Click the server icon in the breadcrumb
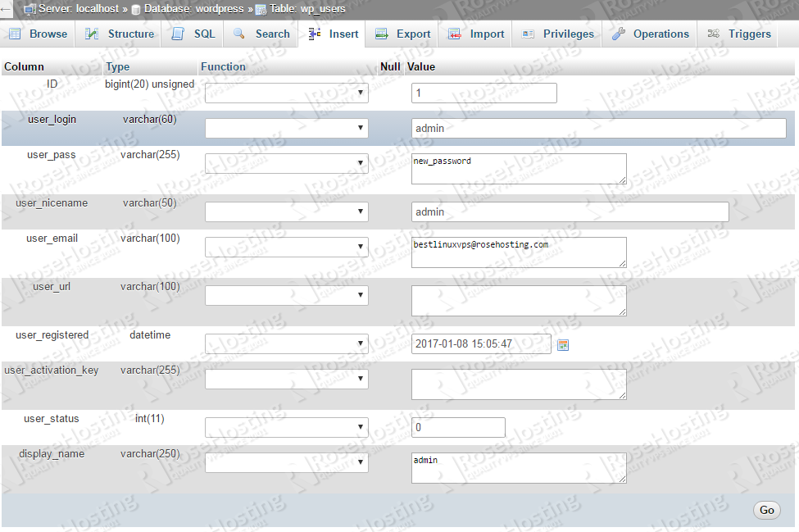Image resolution: width=799 pixels, height=532 pixels. 30,9
